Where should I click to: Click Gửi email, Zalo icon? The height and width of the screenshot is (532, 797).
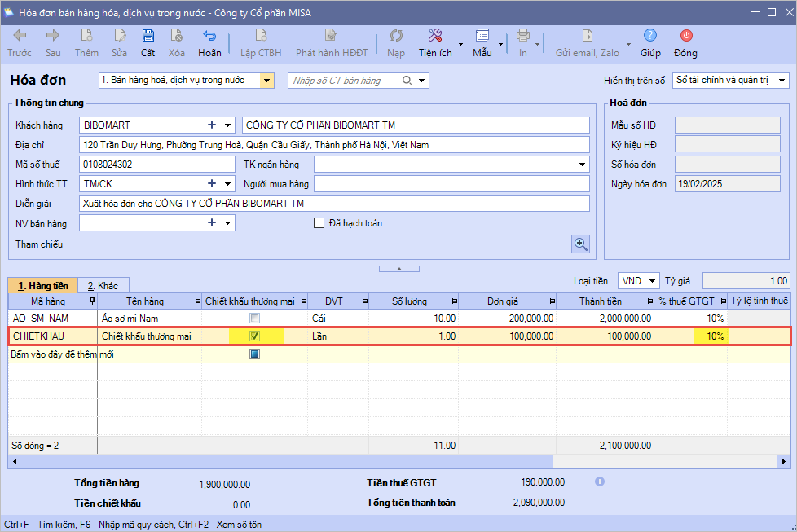(x=587, y=36)
